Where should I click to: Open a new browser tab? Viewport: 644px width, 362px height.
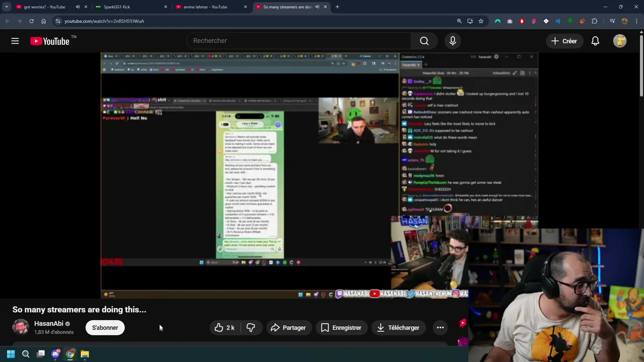[x=337, y=7]
